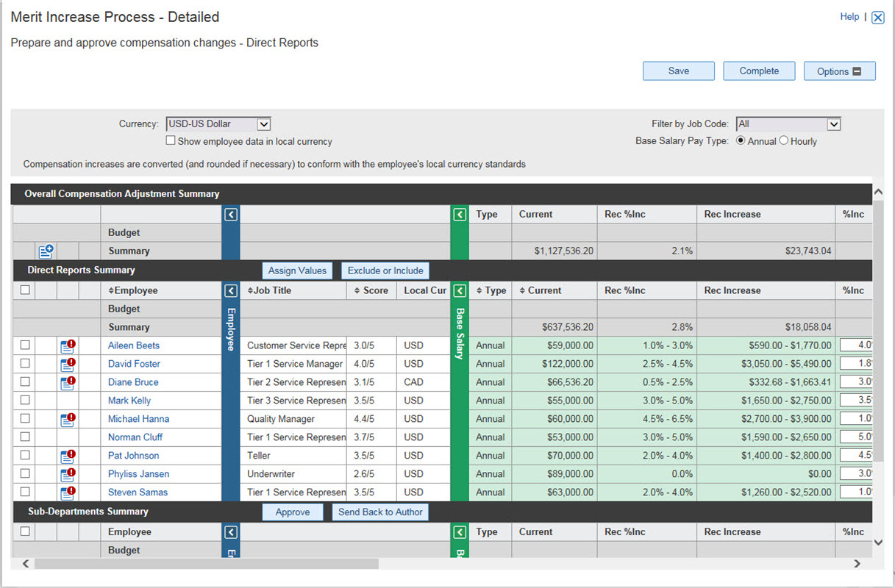Click the Assign Values button
The image size is (895, 588).
tap(297, 270)
